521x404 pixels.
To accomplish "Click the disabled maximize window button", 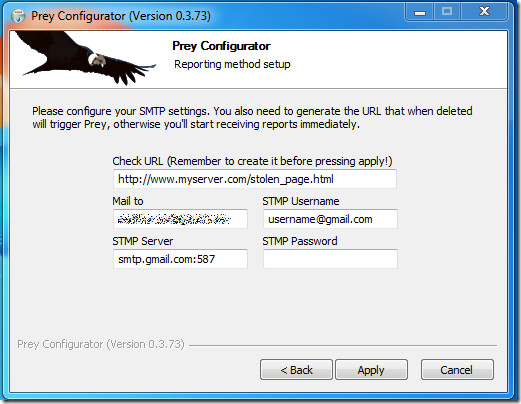I will coord(447,12).
